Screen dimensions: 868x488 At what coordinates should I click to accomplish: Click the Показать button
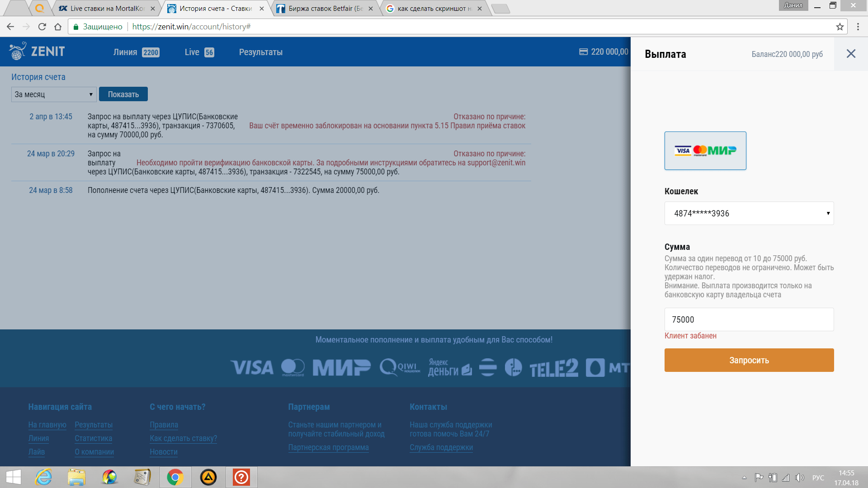click(123, 94)
